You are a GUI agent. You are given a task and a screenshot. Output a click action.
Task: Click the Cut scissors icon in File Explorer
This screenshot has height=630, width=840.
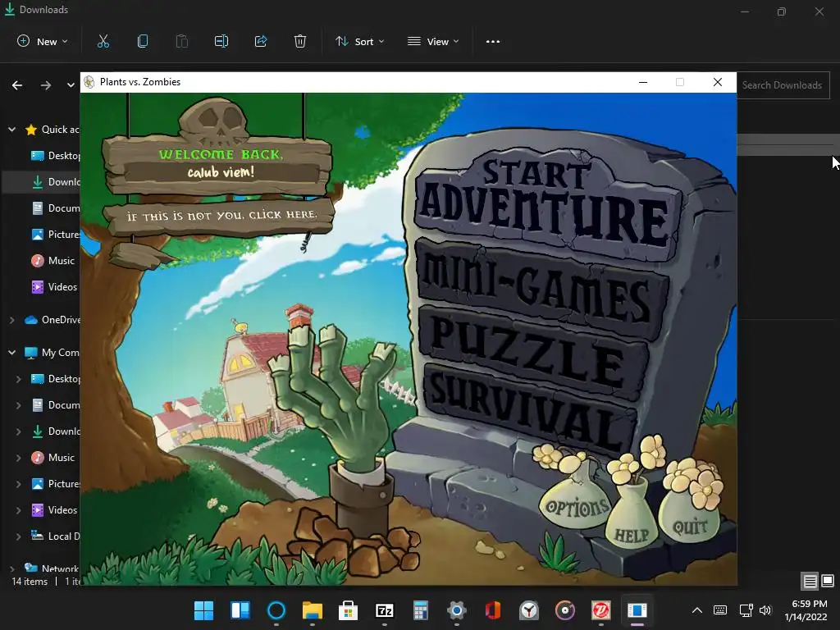pos(103,41)
